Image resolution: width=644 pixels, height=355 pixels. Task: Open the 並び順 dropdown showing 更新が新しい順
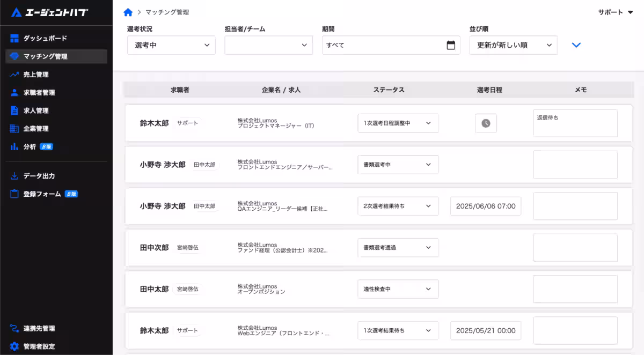(513, 46)
